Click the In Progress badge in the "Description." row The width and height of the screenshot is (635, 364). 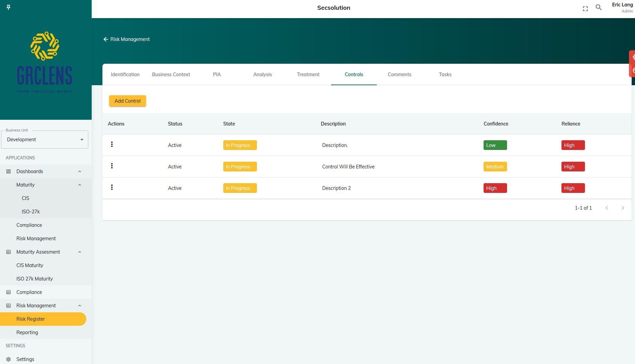(240, 145)
